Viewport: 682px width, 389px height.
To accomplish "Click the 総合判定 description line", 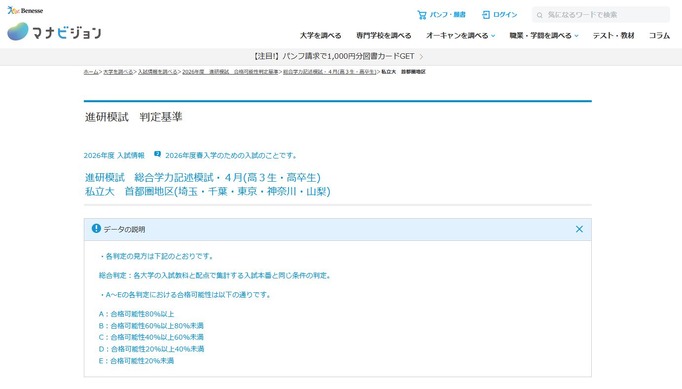I will click(215, 275).
